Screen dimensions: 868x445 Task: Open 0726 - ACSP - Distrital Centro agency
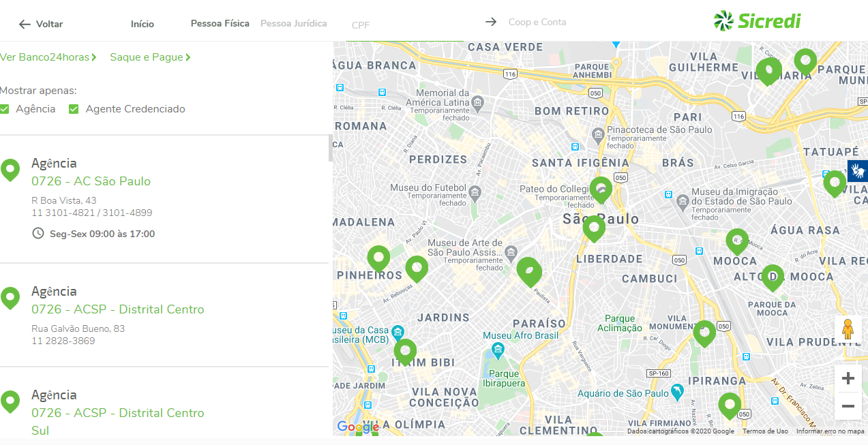tap(118, 309)
